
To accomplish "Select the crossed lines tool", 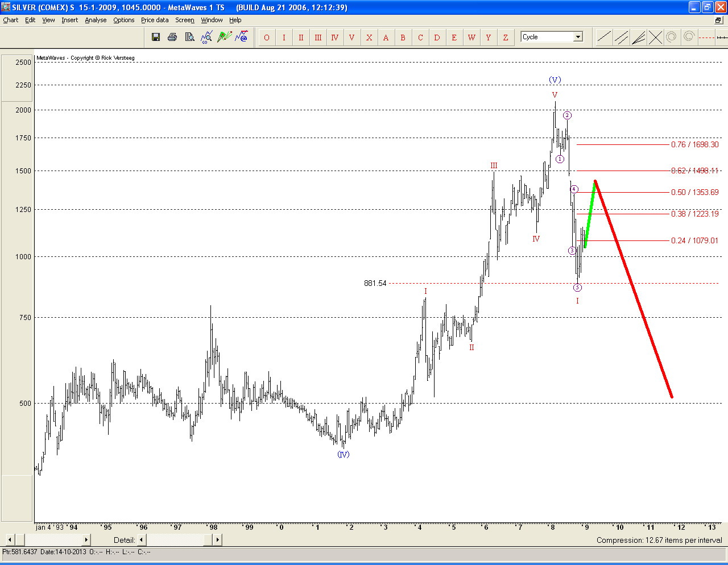I will [x=655, y=38].
